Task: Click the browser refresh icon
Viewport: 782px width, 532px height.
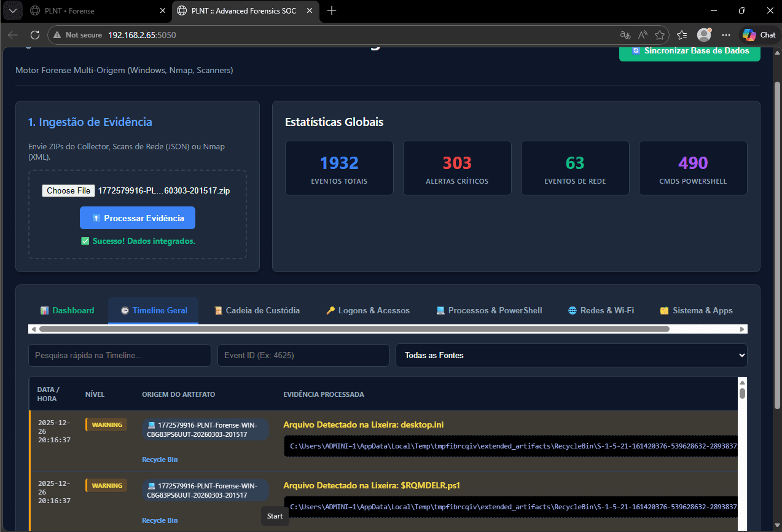Action: (35, 35)
